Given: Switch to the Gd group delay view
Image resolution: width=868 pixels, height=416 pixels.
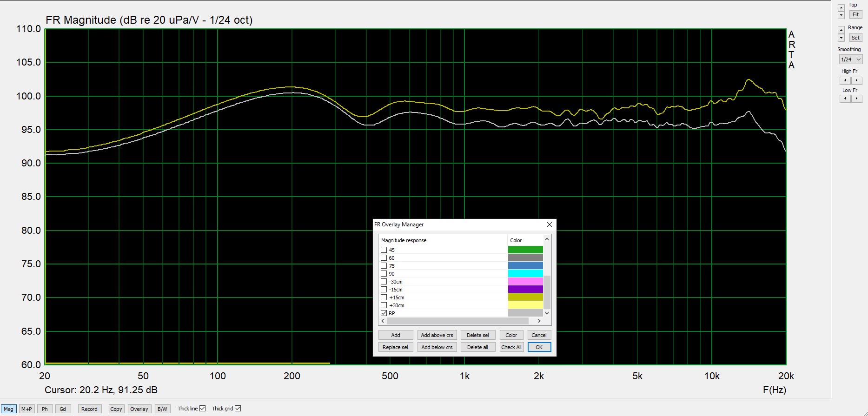Looking at the screenshot, I should tap(63, 409).
